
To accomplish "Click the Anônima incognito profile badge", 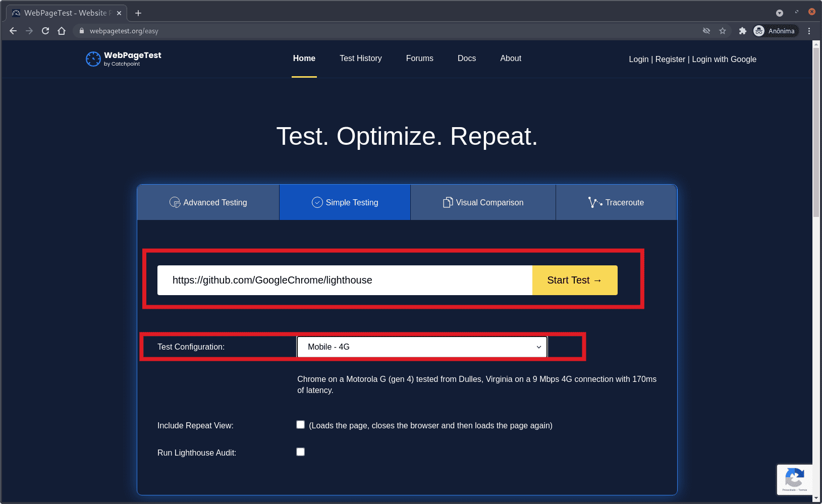I will pyautogui.click(x=776, y=31).
